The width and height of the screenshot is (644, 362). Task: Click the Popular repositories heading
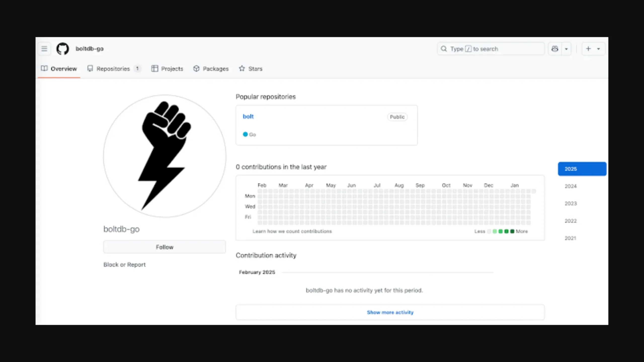point(266,97)
